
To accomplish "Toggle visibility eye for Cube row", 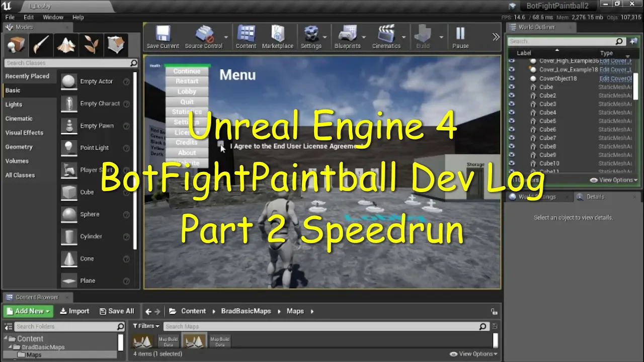I will point(512,87).
